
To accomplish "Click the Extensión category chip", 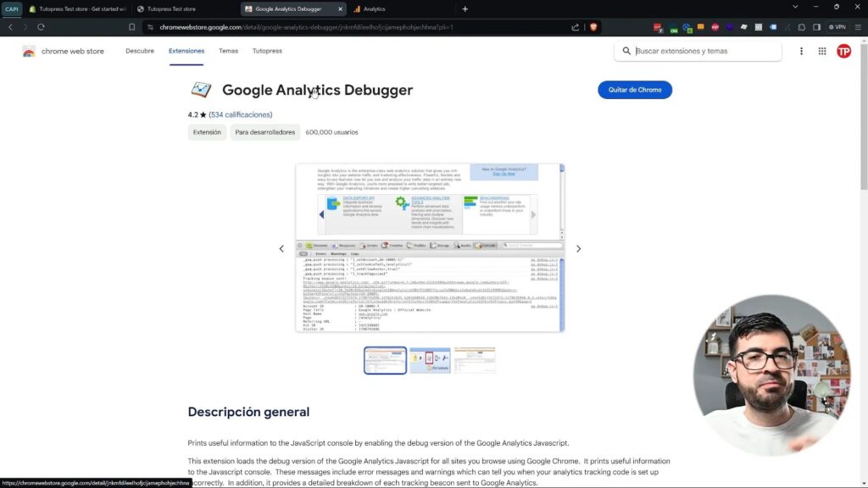I will (207, 132).
